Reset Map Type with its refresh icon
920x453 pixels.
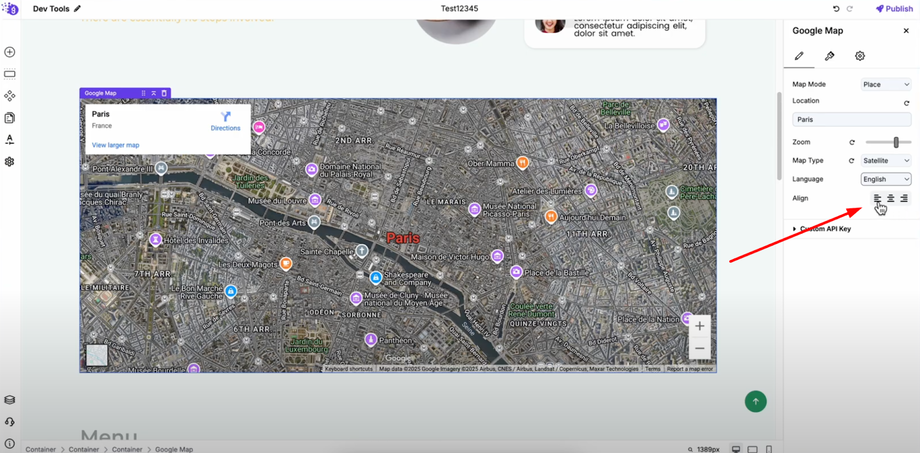852,161
